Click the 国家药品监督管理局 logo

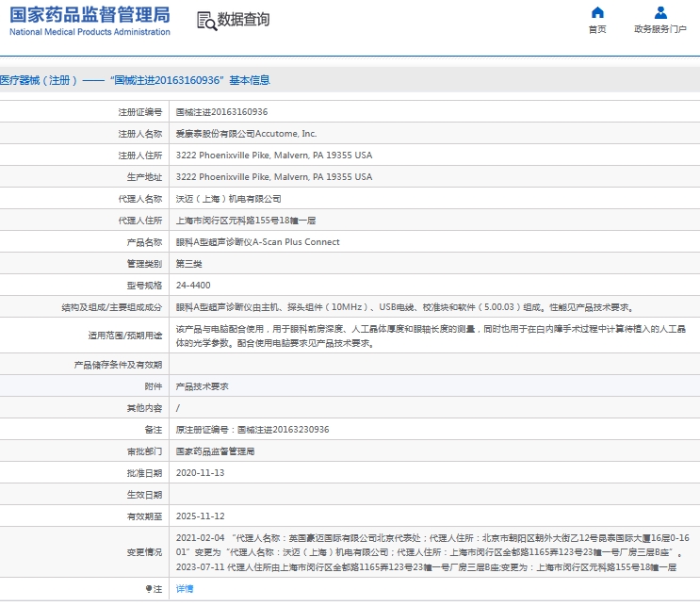(x=90, y=21)
